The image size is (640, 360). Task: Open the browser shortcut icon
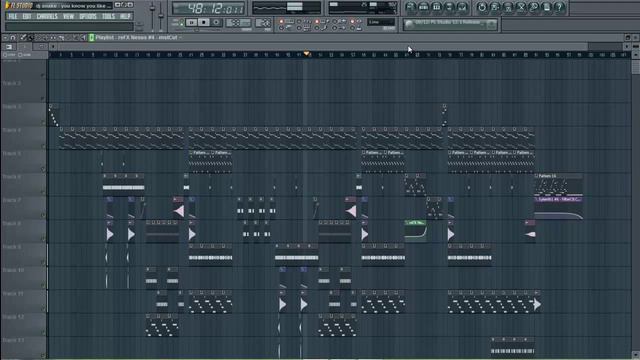click(x=449, y=7)
